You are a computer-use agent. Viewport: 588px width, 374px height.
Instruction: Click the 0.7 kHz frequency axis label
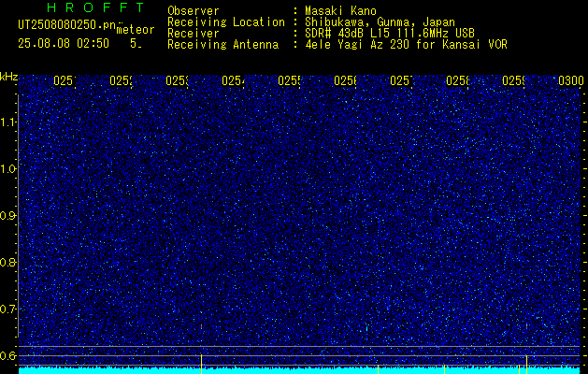[x=7, y=309]
